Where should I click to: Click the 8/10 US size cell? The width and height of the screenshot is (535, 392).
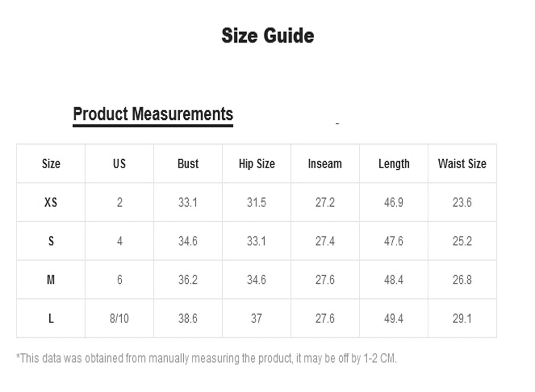coord(119,318)
